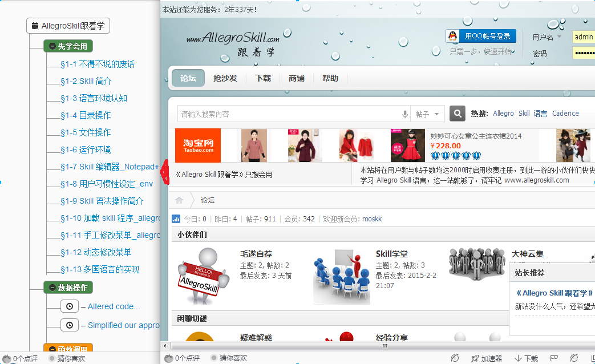
Task: Click the red dress product thumbnail
Action: (408, 145)
